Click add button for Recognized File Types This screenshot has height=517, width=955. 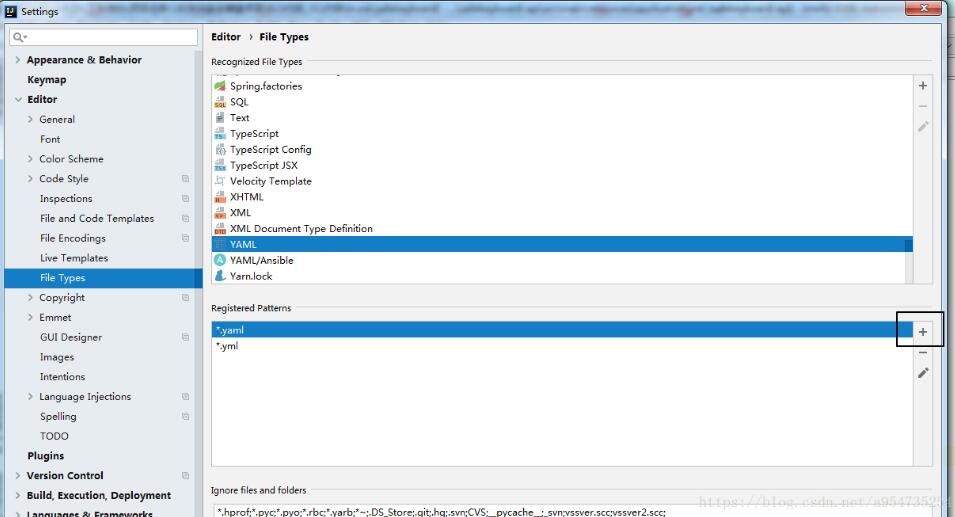click(x=922, y=86)
